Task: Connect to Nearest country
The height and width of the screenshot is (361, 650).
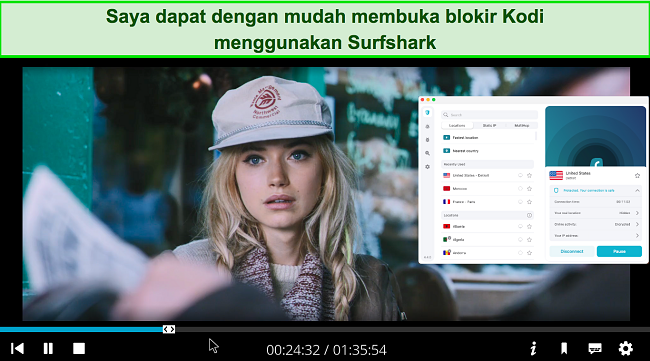Action: [488, 151]
